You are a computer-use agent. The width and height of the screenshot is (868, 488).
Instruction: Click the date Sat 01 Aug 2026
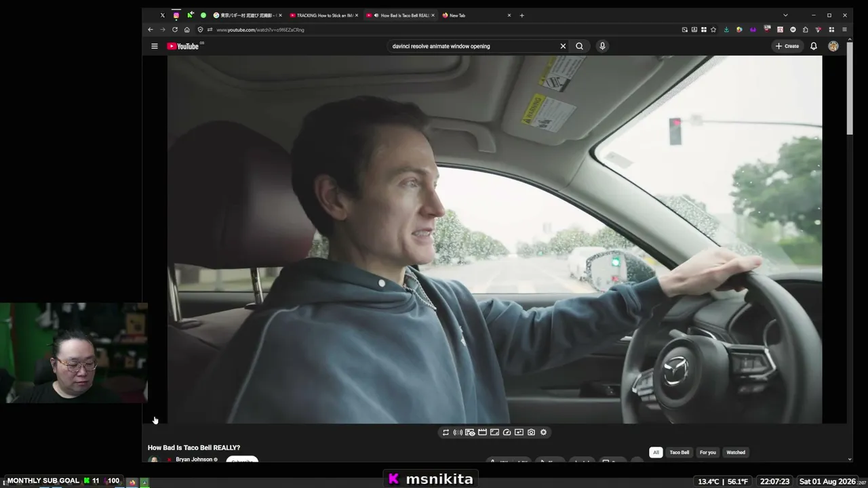[827, 481]
